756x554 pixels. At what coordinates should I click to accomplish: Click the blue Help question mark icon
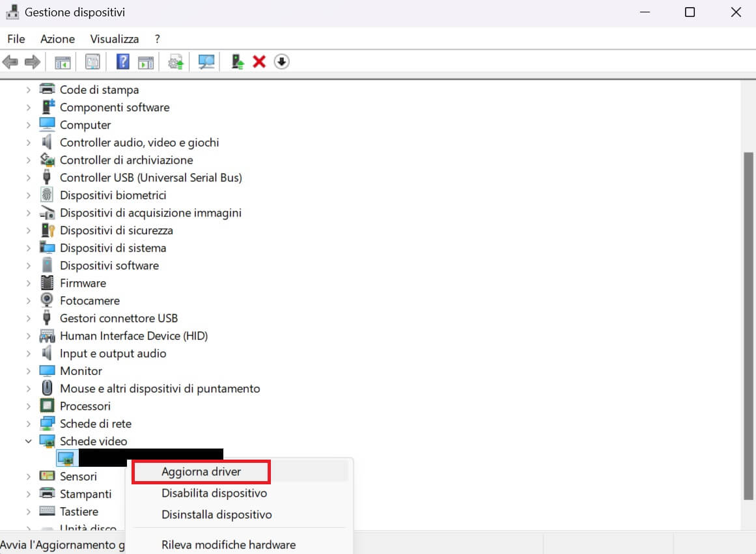pyautogui.click(x=123, y=62)
